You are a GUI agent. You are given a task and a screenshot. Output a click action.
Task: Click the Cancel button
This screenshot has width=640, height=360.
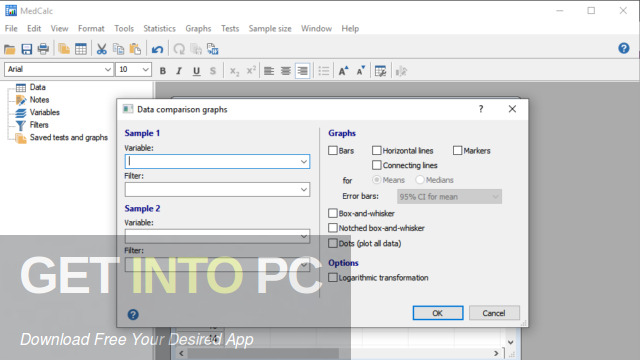(494, 313)
